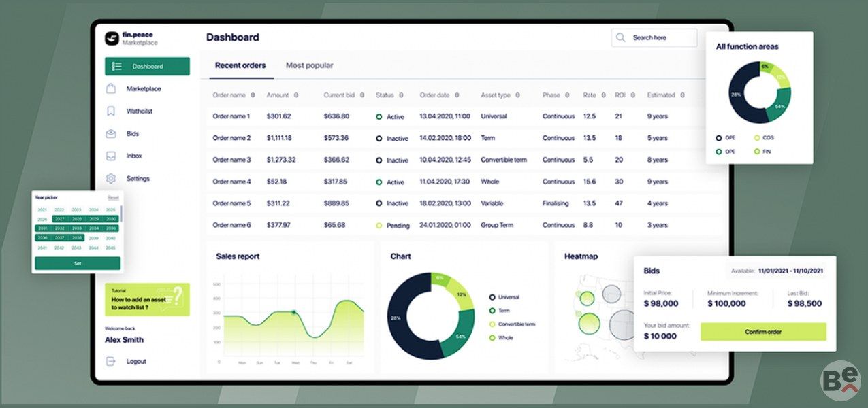Screen dimensions: 868x408
Task: Click the large gray bubble on Heatmap
Action: (622, 325)
